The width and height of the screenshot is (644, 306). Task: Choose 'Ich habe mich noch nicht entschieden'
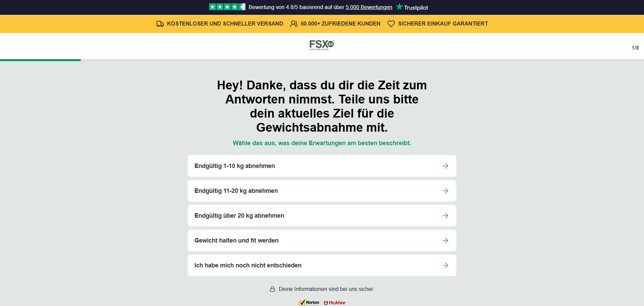(x=248, y=265)
